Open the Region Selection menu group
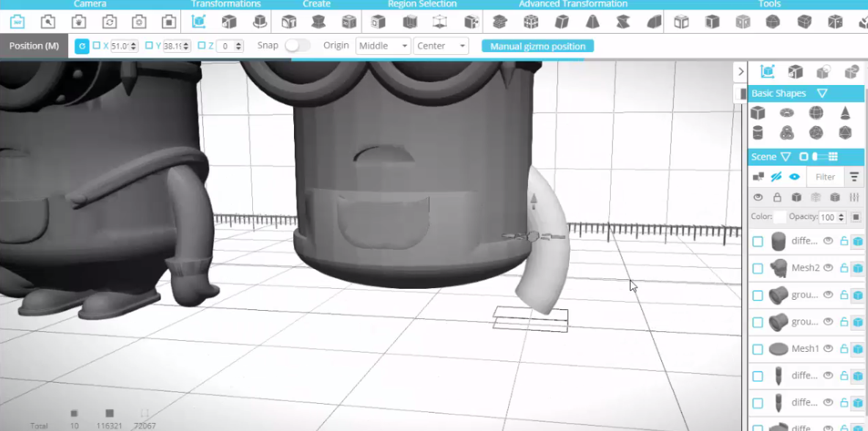This screenshot has height=431, width=868. [422, 4]
